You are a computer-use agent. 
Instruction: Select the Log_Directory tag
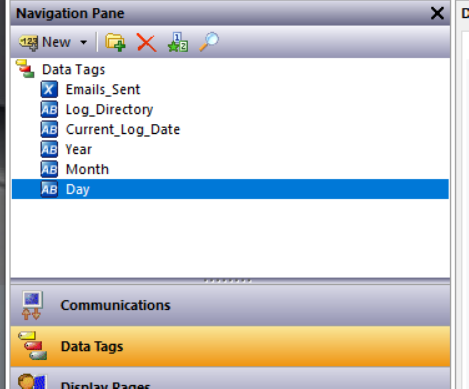pyautogui.click(x=109, y=109)
